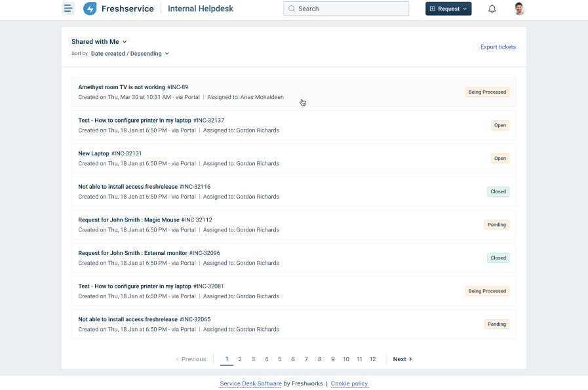Open Service Desk Software footer link
This screenshot has width=588, height=390.
coord(250,383)
